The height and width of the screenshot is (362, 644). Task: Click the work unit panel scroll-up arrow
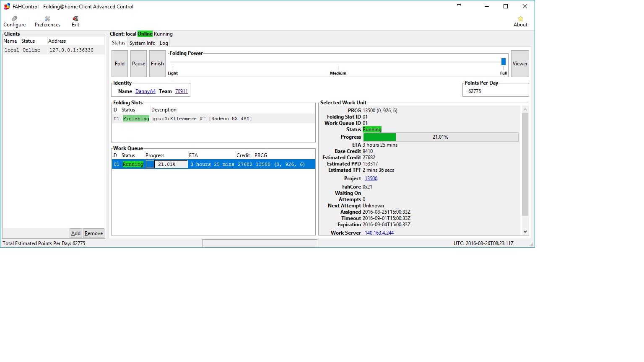[x=525, y=109]
